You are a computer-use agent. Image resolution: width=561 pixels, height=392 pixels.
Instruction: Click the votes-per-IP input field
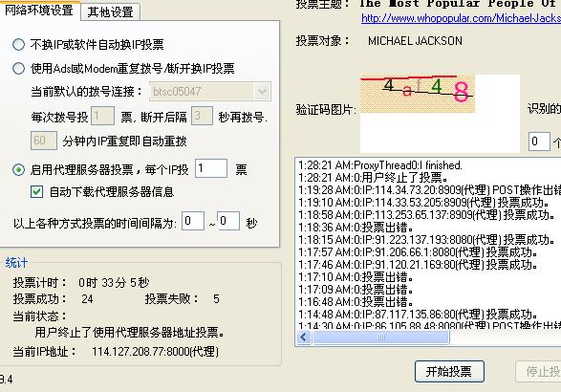coord(211,168)
